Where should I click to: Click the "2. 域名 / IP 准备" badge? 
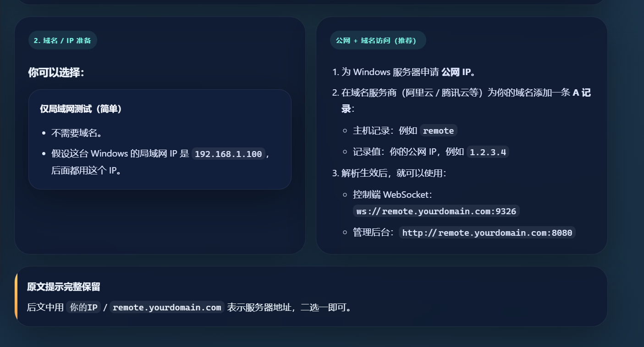coord(62,40)
